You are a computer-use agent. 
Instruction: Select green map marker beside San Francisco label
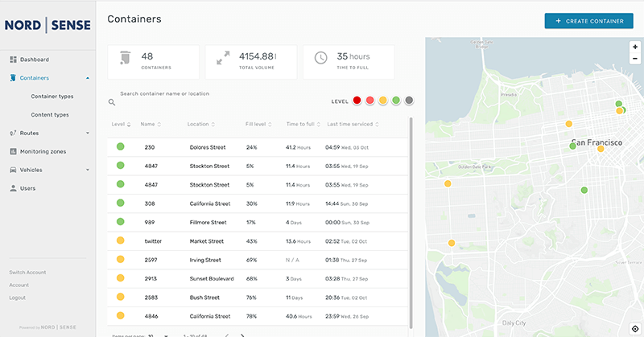pyautogui.click(x=572, y=146)
